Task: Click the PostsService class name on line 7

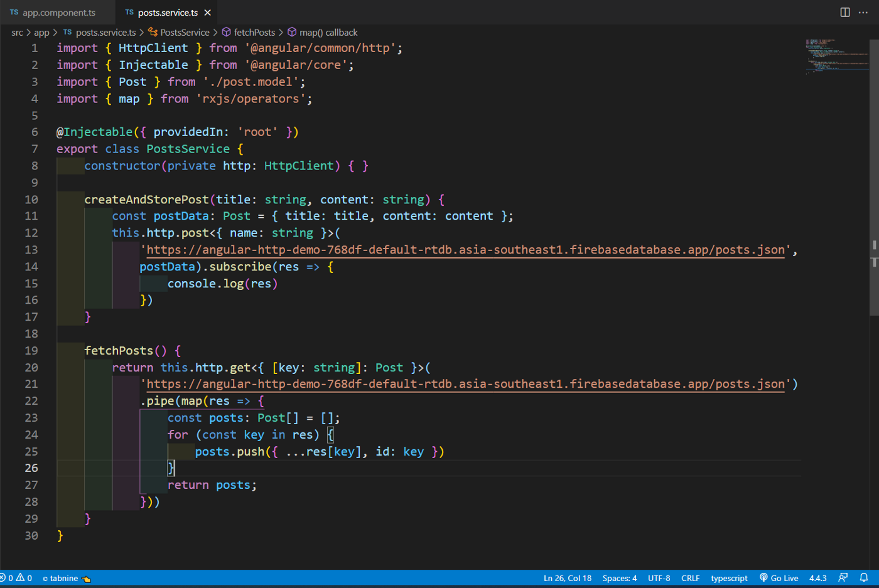Action: click(188, 149)
